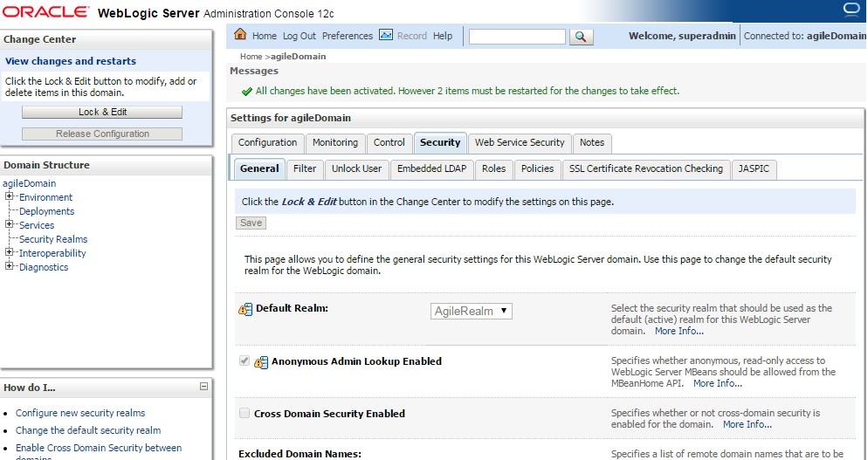Expand the Services tree node
Viewport: 868px width, 460px height.
[9, 224]
